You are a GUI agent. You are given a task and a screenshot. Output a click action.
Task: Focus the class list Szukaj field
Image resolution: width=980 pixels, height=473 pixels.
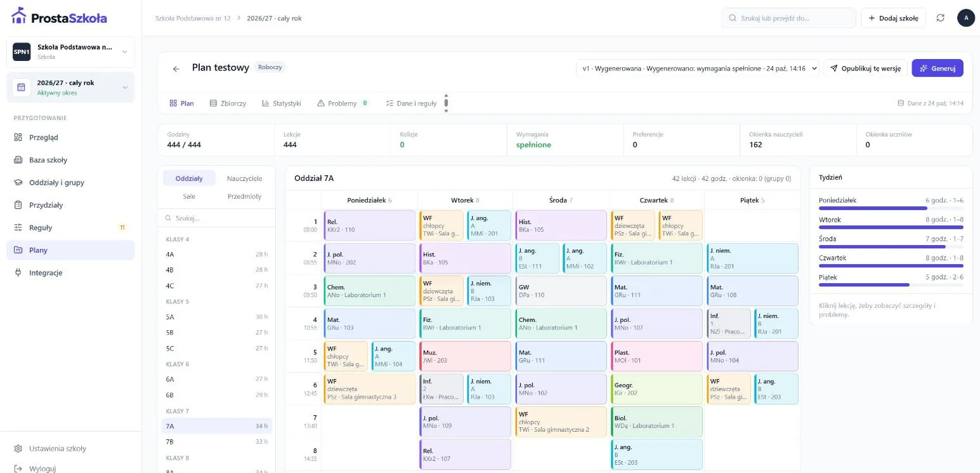[x=216, y=218]
